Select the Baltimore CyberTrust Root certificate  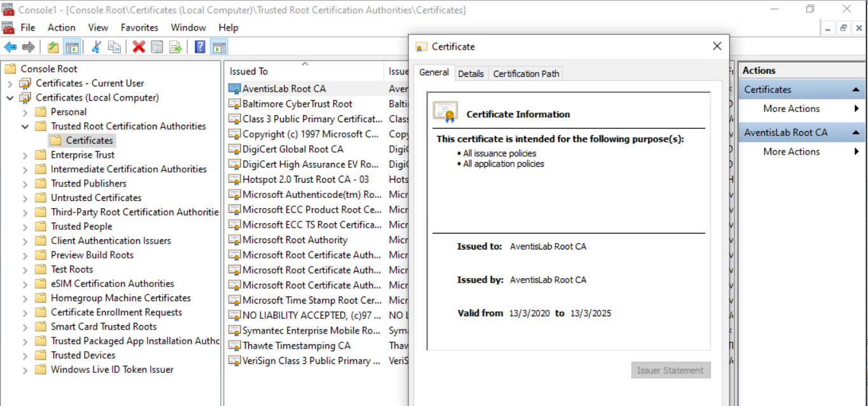297,104
